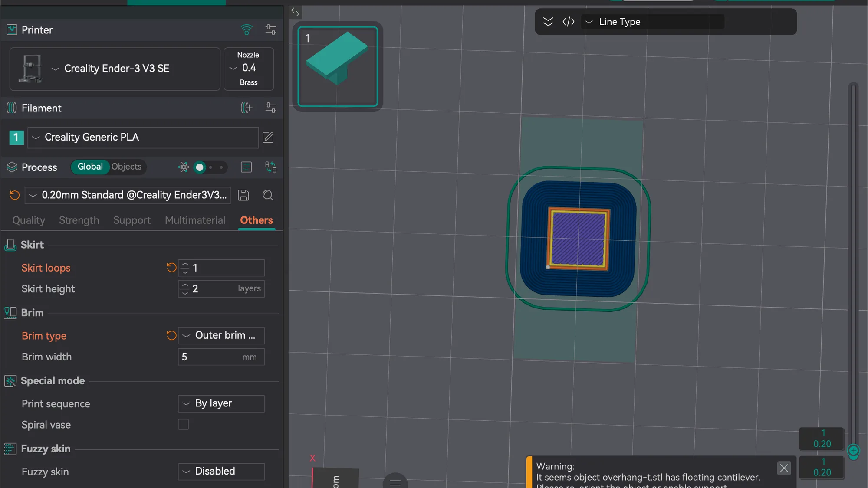Close the floating cantilever warning
The height and width of the screenshot is (488, 868).
(x=784, y=468)
